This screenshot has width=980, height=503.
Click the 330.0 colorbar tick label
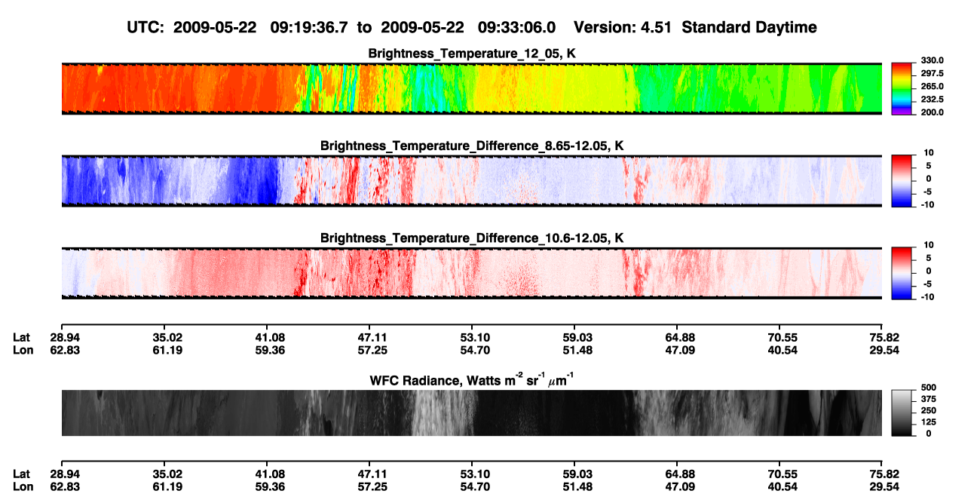(933, 60)
